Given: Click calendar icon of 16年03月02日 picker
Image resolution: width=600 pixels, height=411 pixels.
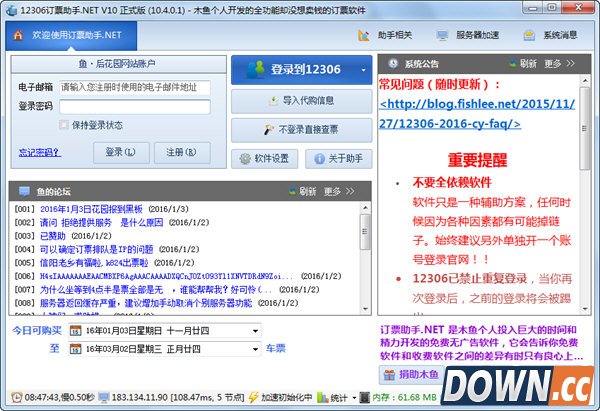Looking at the screenshot, I should click(76, 349).
